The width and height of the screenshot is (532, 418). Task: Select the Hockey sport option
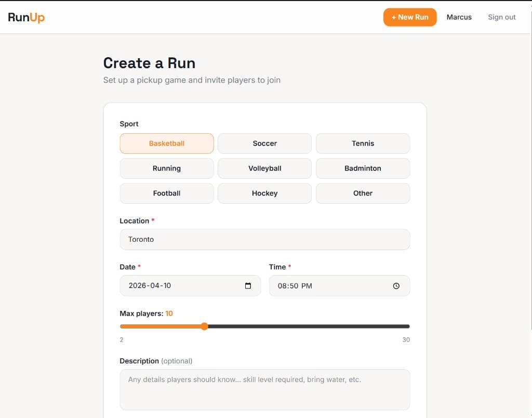point(264,193)
